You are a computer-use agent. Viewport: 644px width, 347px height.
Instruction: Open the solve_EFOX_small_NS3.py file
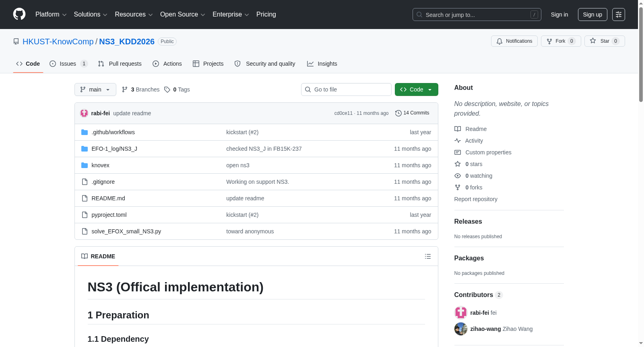(126, 231)
